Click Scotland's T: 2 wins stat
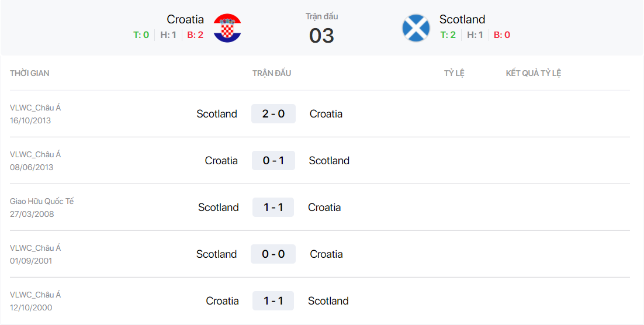Image resolution: width=644 pixels, height=325 pixels. click(x=448, y=35)
